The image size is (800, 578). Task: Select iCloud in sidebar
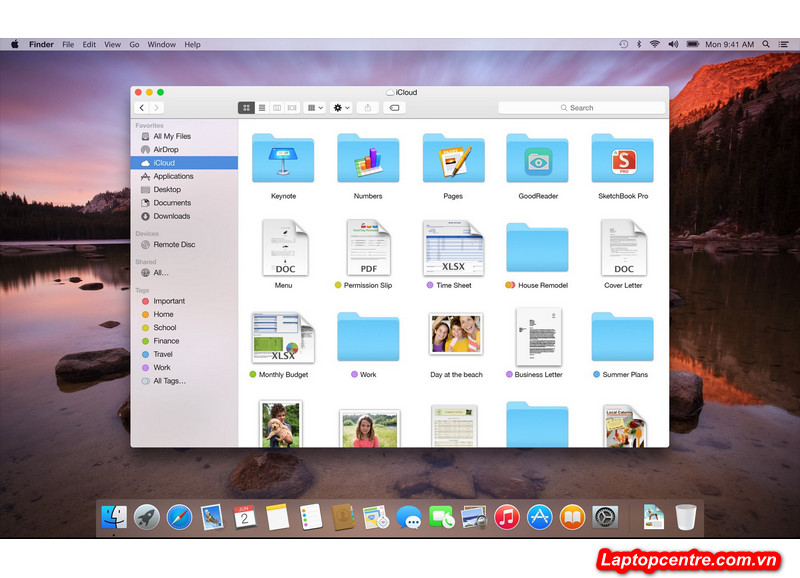coord(184,163)
